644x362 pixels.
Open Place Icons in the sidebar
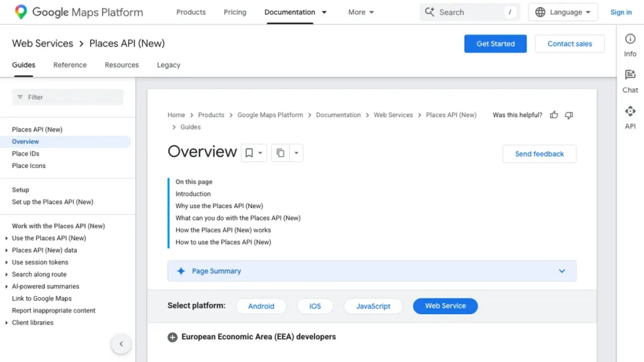tap(29, 166)
